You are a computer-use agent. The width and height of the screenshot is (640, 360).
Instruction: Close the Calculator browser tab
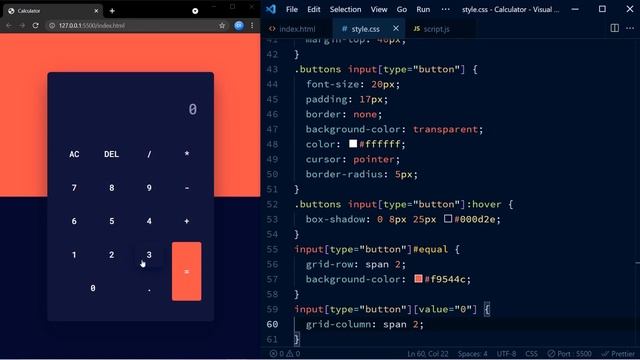pyautogui.click(x=96, y=11)
